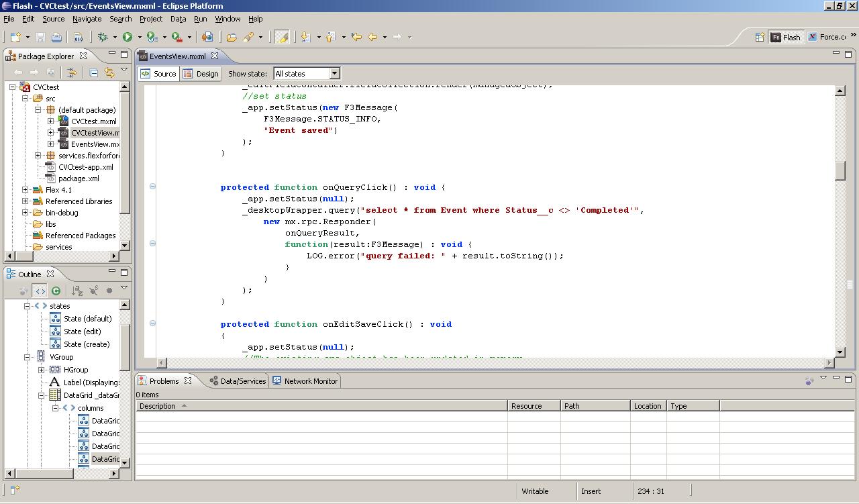
Task: Switch editor view to Design mode
Action: [200, 74]
